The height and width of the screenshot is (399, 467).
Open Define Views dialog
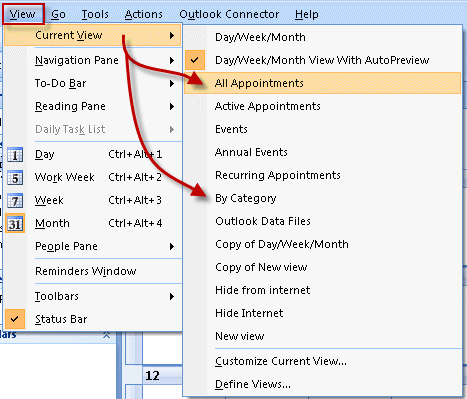[323, 384]
